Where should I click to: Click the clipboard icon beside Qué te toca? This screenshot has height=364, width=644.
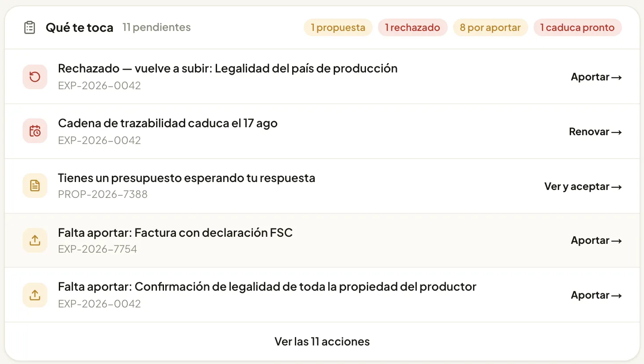coord(30,27)
